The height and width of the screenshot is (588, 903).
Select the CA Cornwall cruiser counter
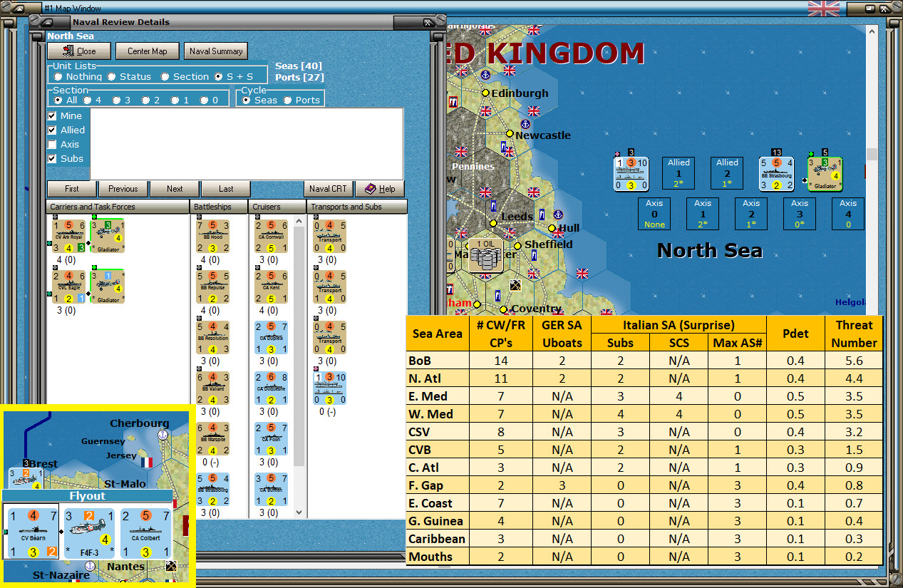pyautogui.click(x=272, y=237)
